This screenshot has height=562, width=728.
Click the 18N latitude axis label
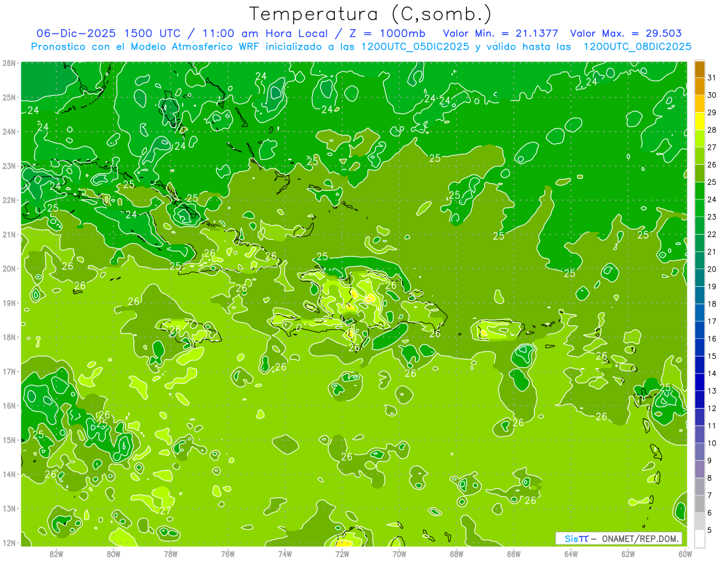(8, 337)
